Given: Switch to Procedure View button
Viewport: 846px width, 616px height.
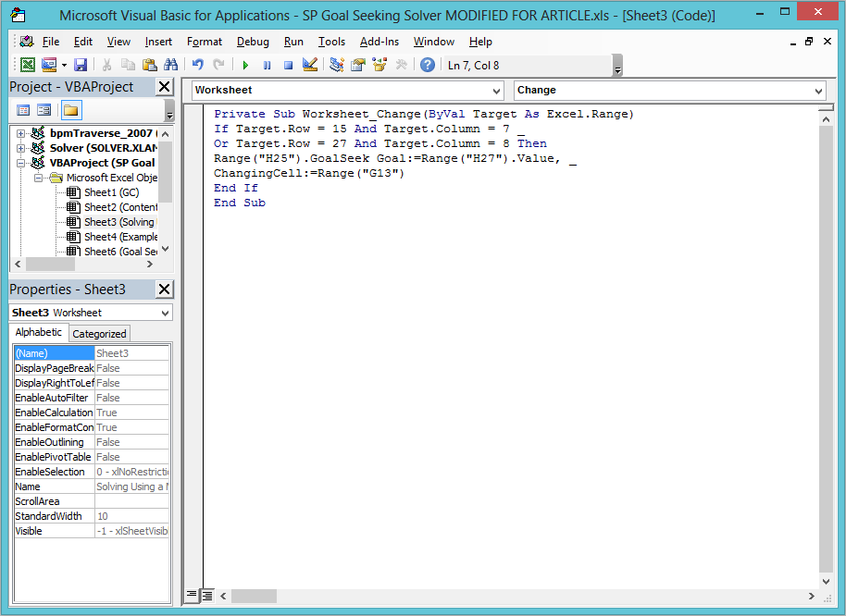Looking at the screenshot, I should [191, 595].
